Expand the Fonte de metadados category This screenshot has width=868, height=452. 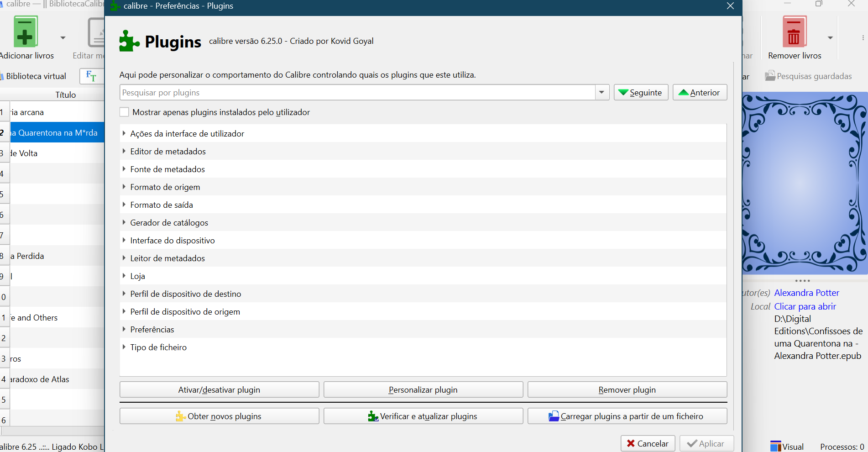[124, 169]
